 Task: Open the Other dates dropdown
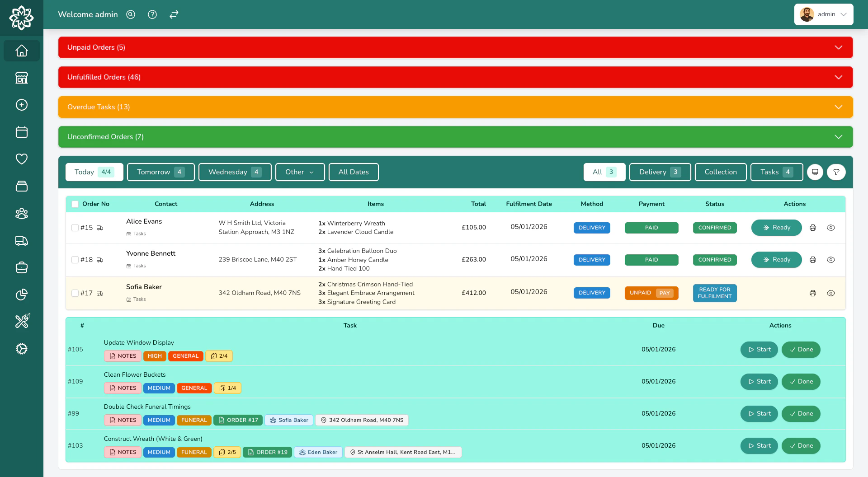click(300, 172)
